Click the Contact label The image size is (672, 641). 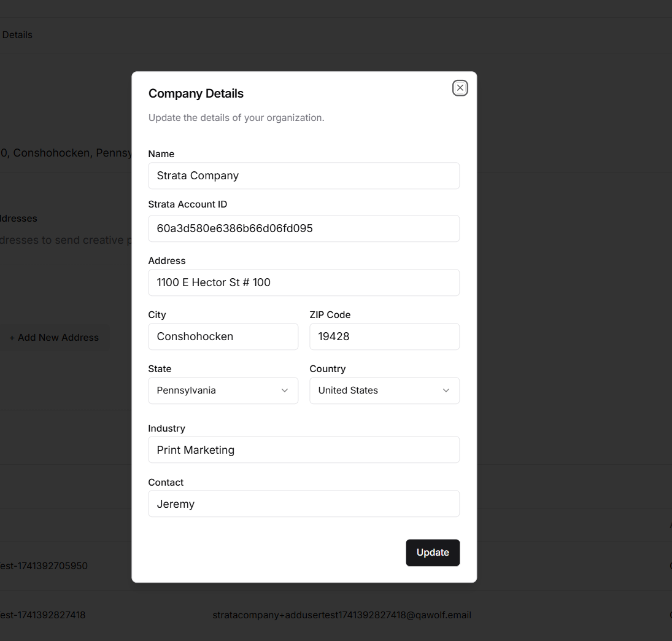[166, 483]
